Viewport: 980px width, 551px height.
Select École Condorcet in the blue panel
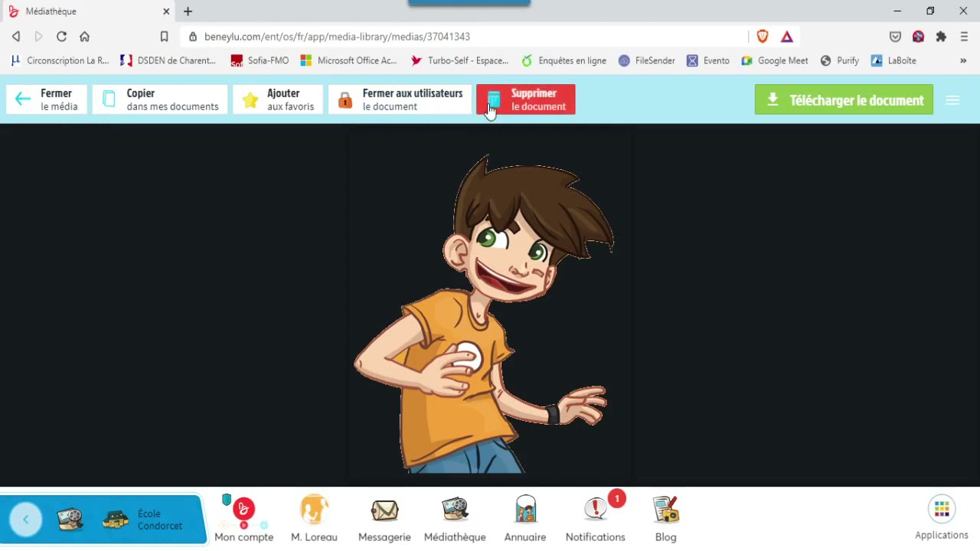144,520
